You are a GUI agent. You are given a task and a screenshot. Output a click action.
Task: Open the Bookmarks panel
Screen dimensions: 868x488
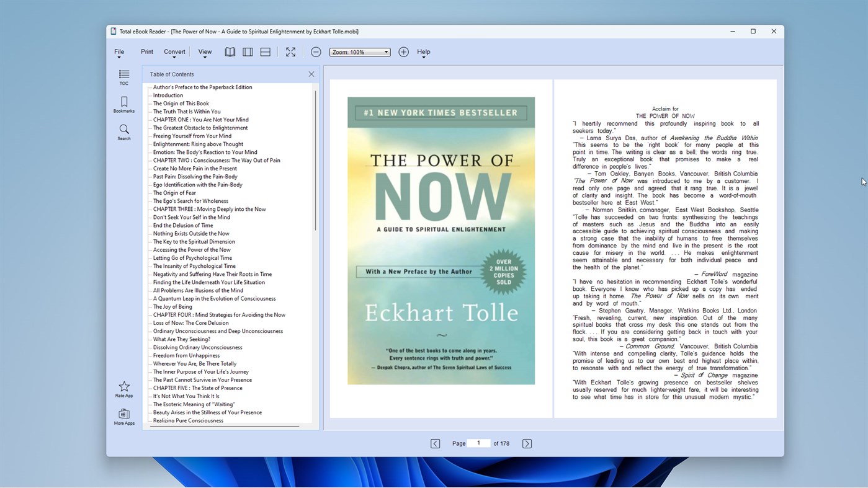pyautogui.click(x=123, y=104)
